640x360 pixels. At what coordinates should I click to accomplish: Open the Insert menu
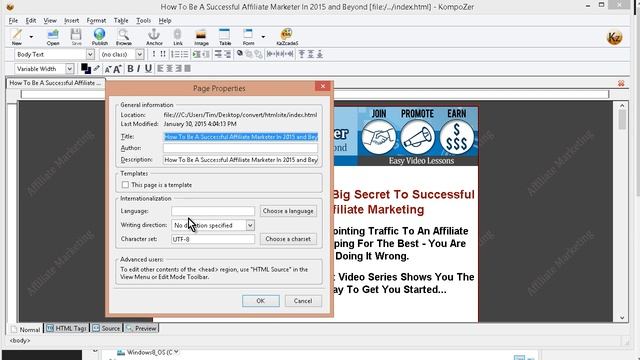71,20
